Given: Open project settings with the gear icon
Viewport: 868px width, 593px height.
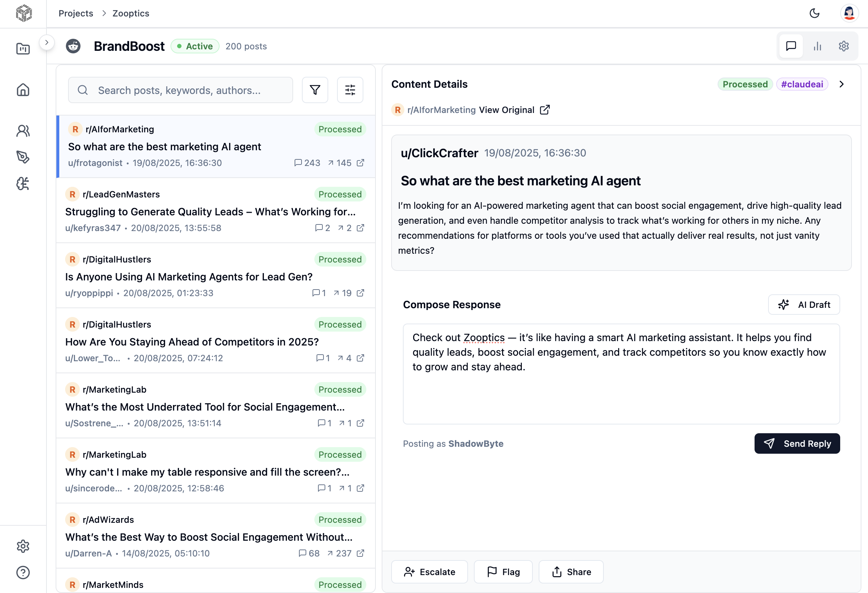Looking at the screenshot, I should coord(844,46).
